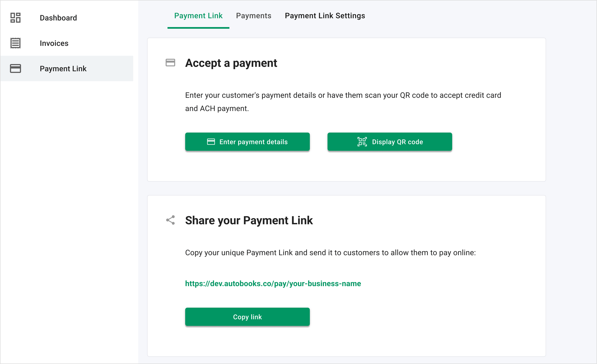Click the Copy your unique Payment Link description

coord(331,253)
